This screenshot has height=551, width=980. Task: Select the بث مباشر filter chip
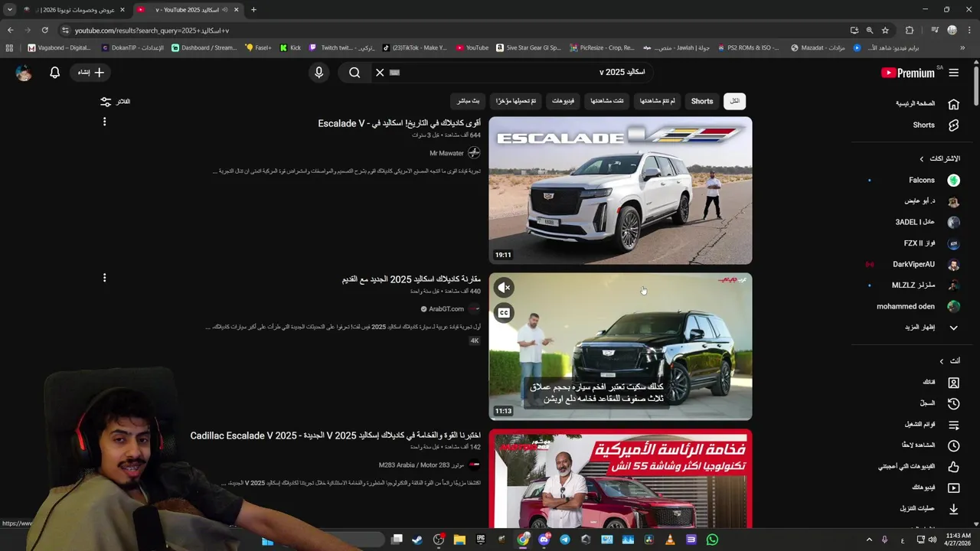click(469, 101)
